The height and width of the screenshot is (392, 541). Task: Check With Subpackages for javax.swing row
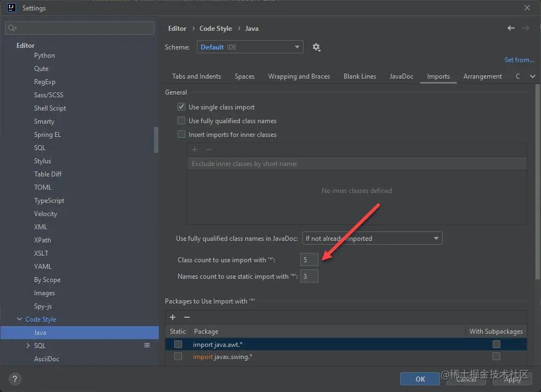[496, 356]
